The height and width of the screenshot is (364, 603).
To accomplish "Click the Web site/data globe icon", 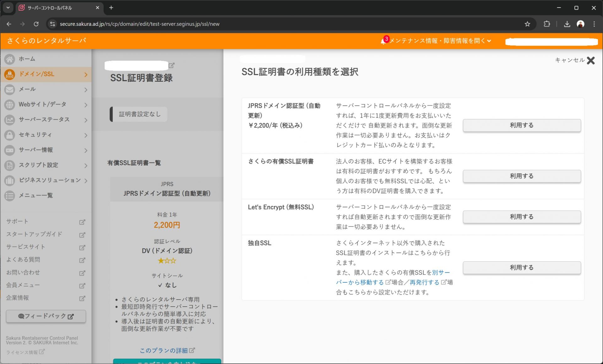I will point(9,105).
